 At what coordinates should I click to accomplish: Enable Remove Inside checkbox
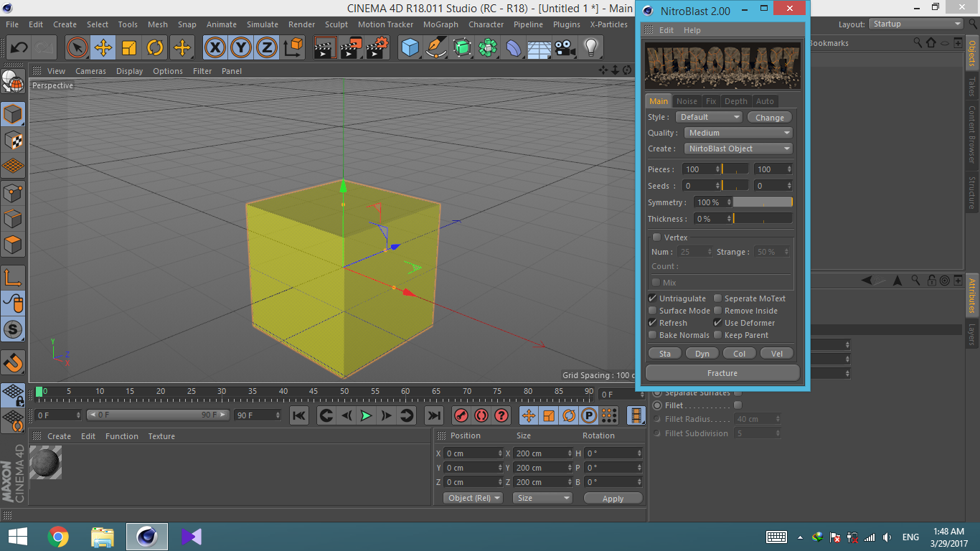[717, 311]
